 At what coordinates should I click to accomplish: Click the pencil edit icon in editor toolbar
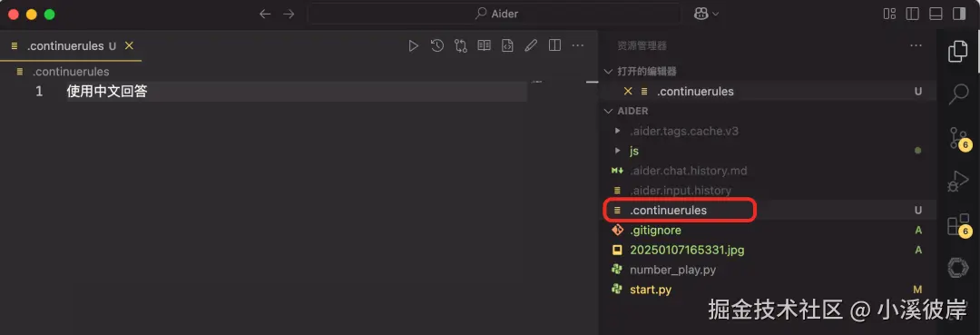(x=531, y=45)
